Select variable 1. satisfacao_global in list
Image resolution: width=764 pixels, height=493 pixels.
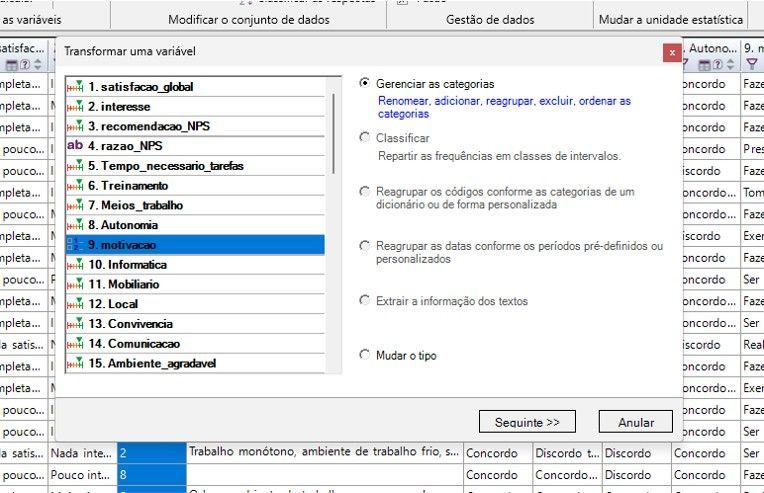point(195,87)
